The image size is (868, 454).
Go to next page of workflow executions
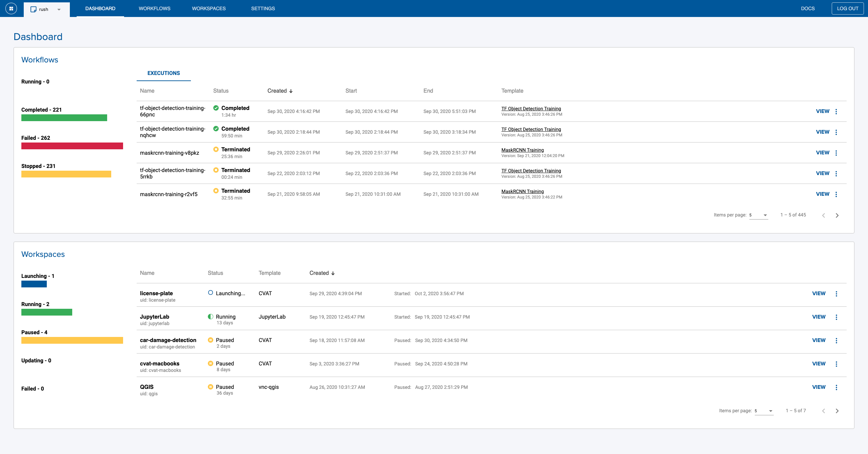pos(837,215)
